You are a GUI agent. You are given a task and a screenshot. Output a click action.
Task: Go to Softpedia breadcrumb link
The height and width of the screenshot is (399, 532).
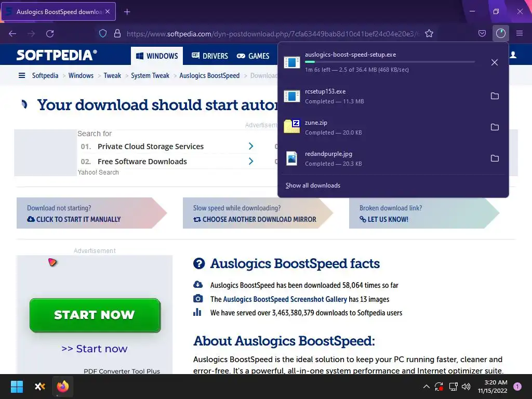click(45, 75)
